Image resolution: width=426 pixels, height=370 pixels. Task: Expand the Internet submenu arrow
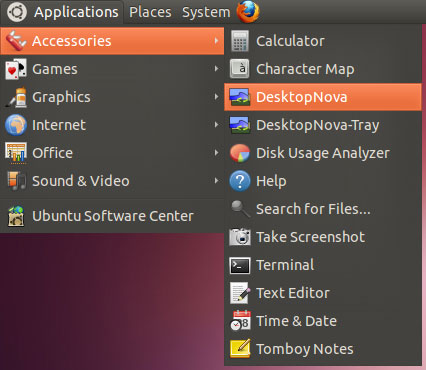click(x=216, y=125)
